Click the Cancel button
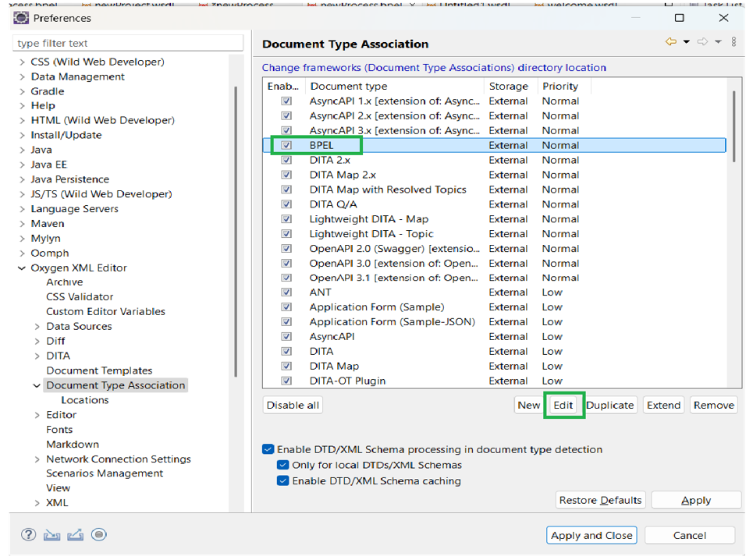 pos(690,535)
